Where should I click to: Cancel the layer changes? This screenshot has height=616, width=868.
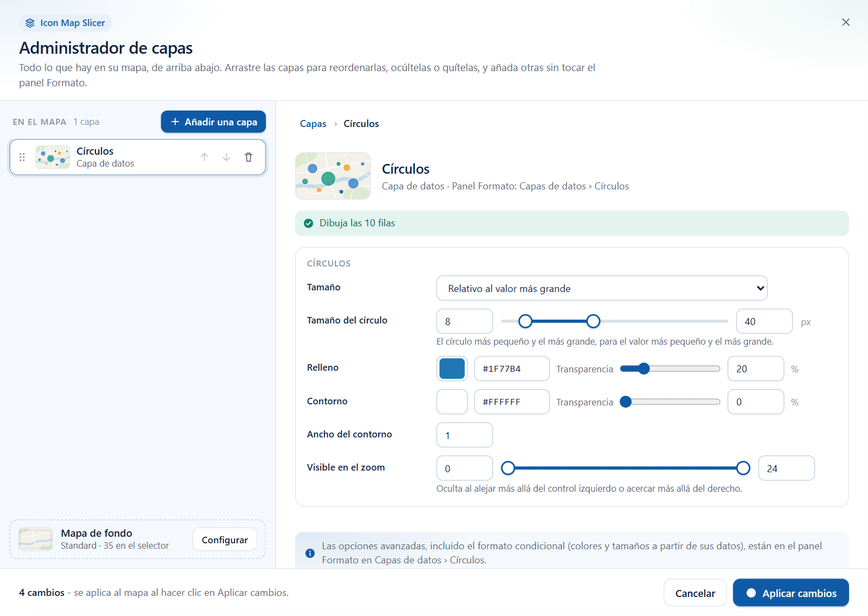[695, 593]
